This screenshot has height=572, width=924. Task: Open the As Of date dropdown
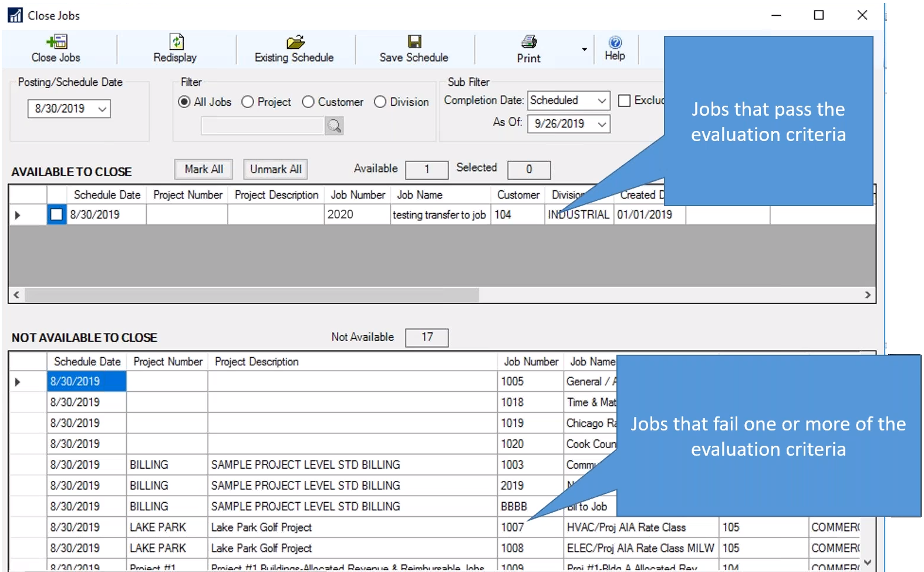[602, 125]
